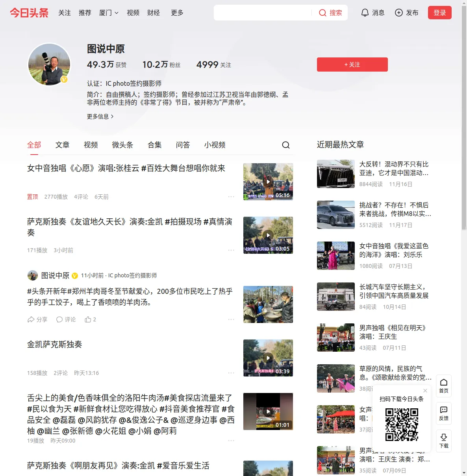Search within profile posts magnifier icon
Screen dimensions: 467x476
[x=286, y=145]
